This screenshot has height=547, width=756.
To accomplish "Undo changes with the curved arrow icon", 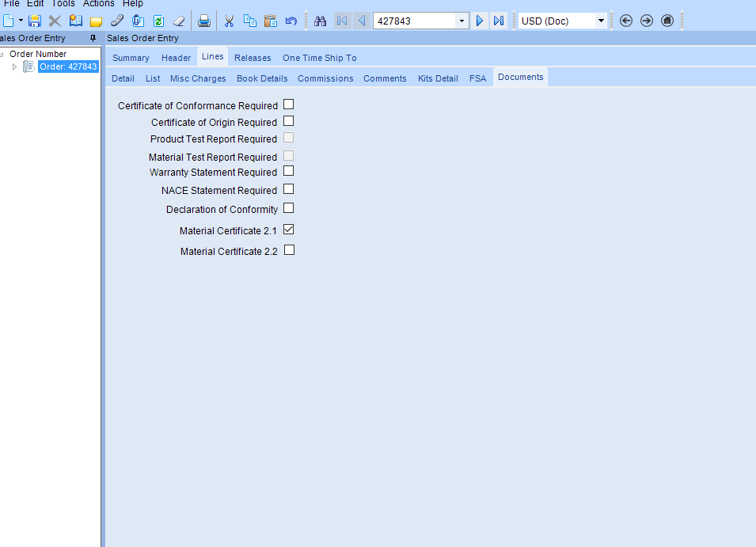I will [x=291, y=21].
